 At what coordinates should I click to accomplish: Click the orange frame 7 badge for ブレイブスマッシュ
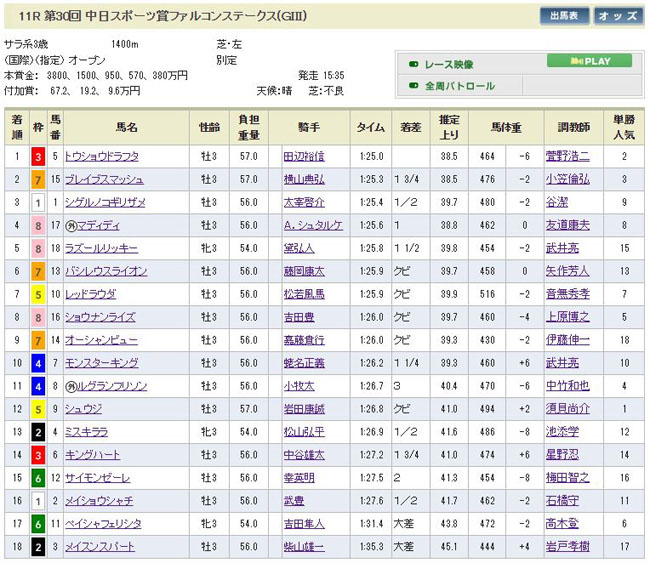pyautogui.click(x=38, y=179)
